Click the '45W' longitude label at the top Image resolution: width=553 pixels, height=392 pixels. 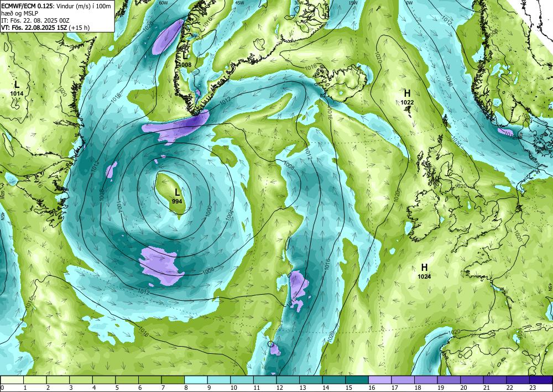tap(241, 2)
